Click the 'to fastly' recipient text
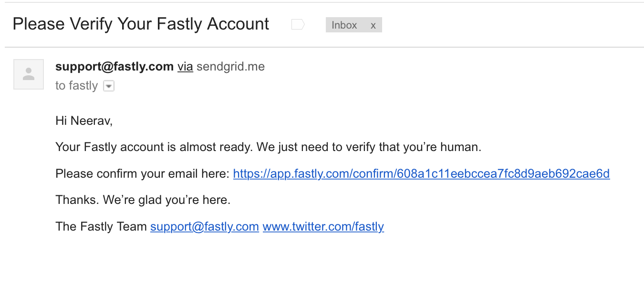644x283 pixels. [76, 86]
